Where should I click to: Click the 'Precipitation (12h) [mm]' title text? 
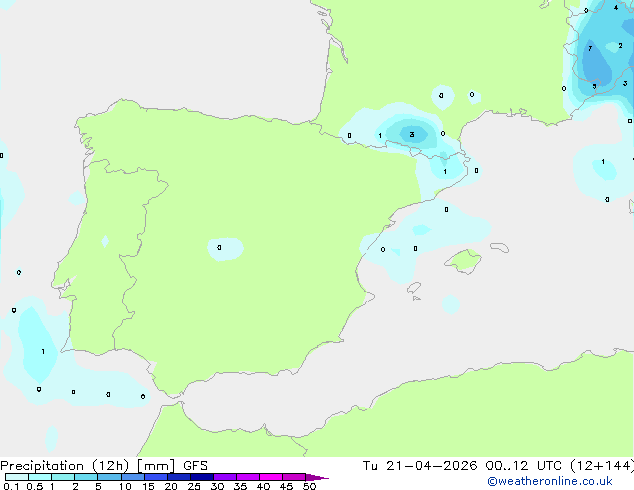pos(87,466)
